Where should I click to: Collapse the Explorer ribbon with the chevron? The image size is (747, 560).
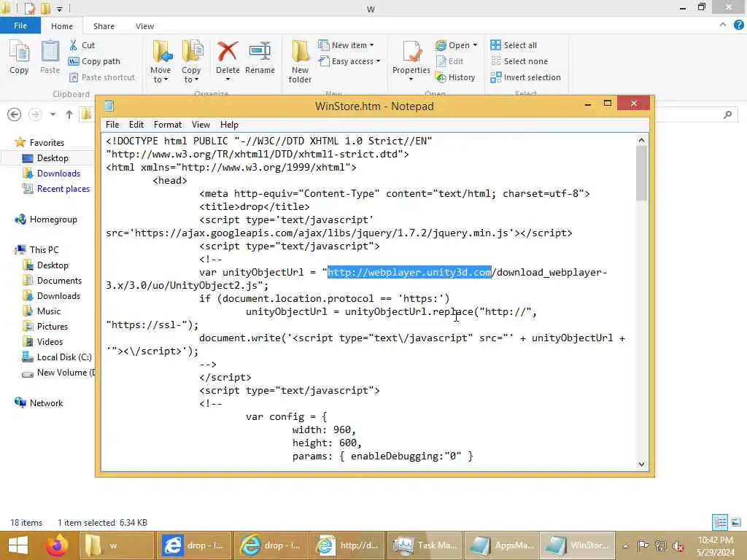tap(723, 25)
